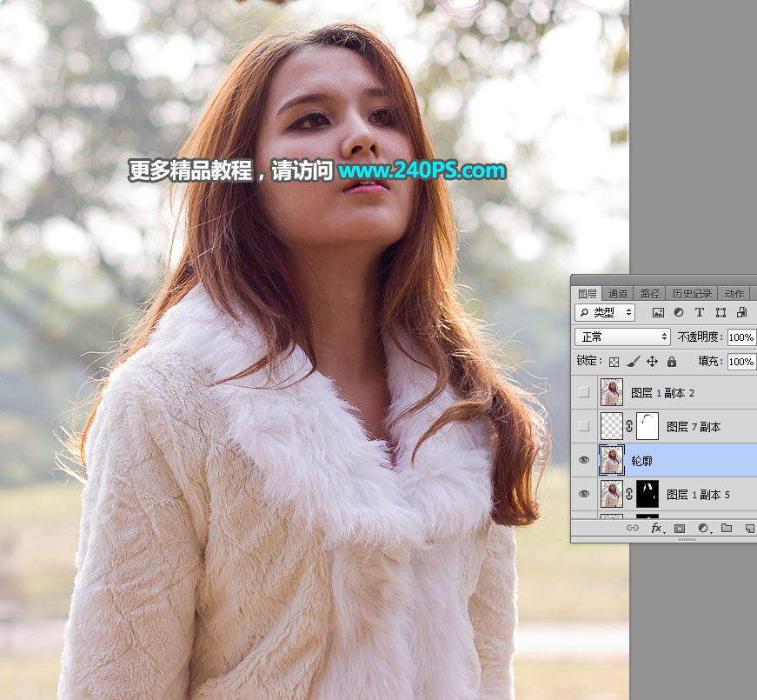Open the 类型 layer filter dropdown

pyautogui.click(x=605, y=312)
